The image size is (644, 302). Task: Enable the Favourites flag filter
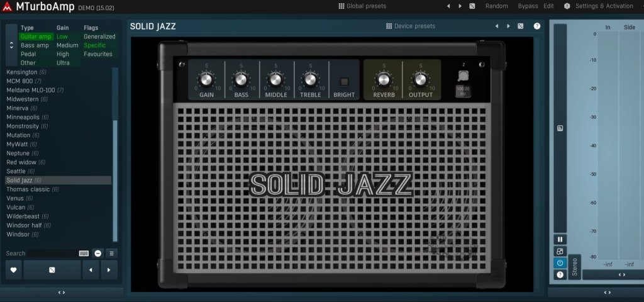point(97,54)
